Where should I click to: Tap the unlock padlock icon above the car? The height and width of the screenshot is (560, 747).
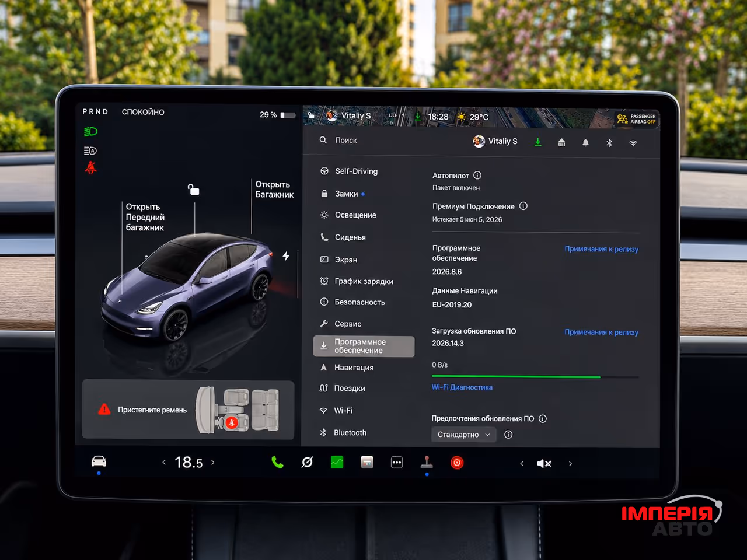[x=193, y=190]
